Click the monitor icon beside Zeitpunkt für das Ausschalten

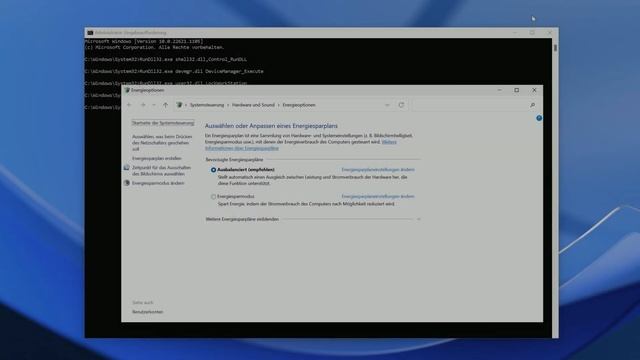127,168
